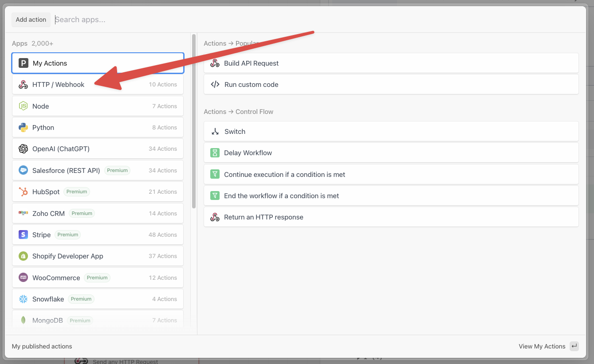Open the Node app row
Viewport: 594px width, 364px height.
[x=98, y=106]
